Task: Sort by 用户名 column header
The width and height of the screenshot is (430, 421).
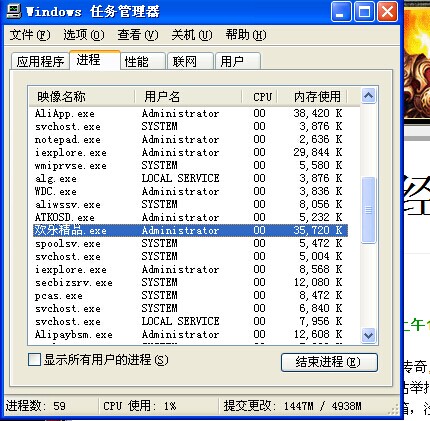Action: [188, 97]
